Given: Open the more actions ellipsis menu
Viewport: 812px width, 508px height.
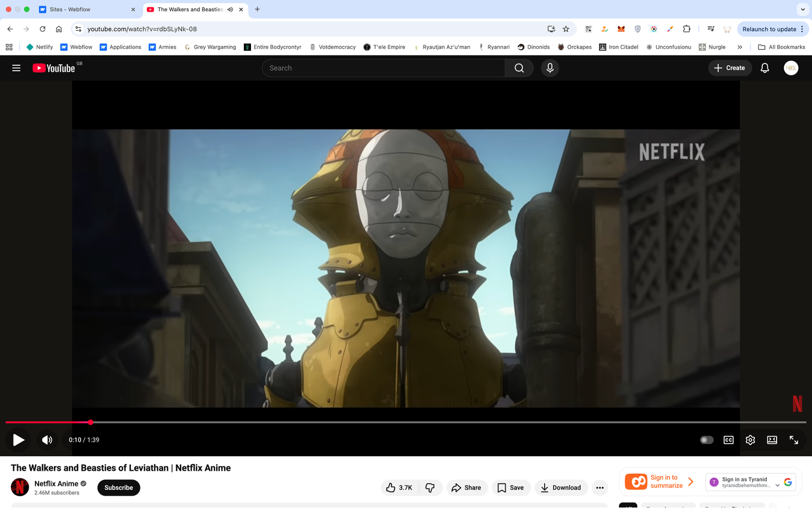Looking at the screenshot, I should tap(600, 487).
